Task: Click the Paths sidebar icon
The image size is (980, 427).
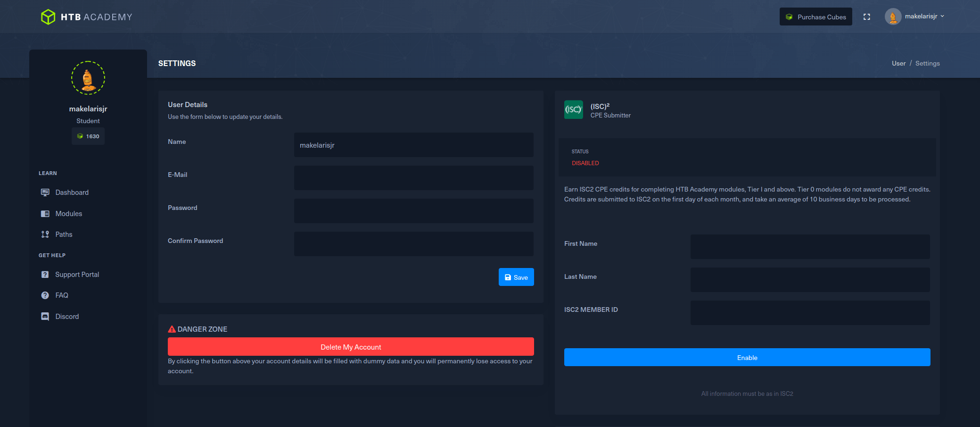Action: tap(45, 234)
